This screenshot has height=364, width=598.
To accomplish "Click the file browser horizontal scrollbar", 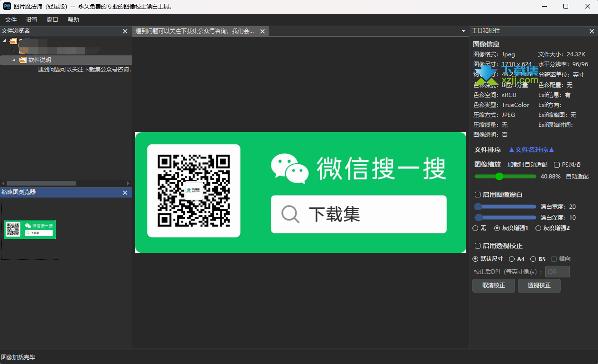I will (x=41, y=183).
